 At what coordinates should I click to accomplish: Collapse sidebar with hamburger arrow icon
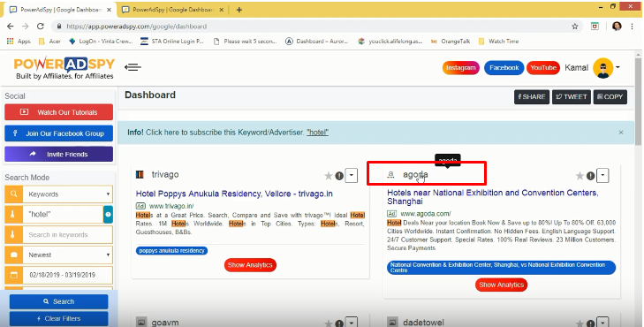coord(133,67)
